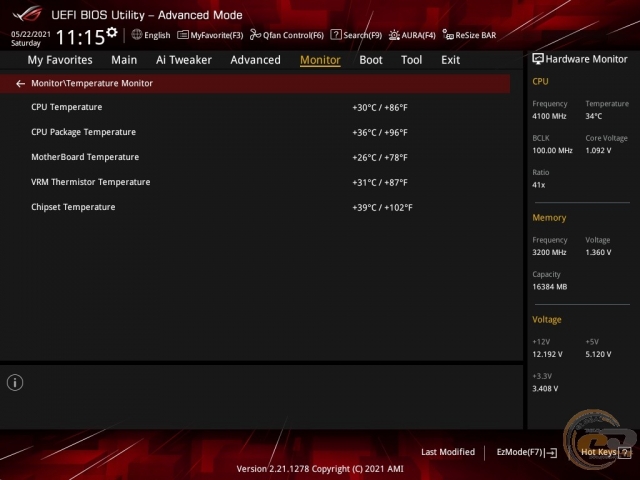The image size is (640, 480).
Task: Open Search(F9) tool
Action: pos(356,35)
